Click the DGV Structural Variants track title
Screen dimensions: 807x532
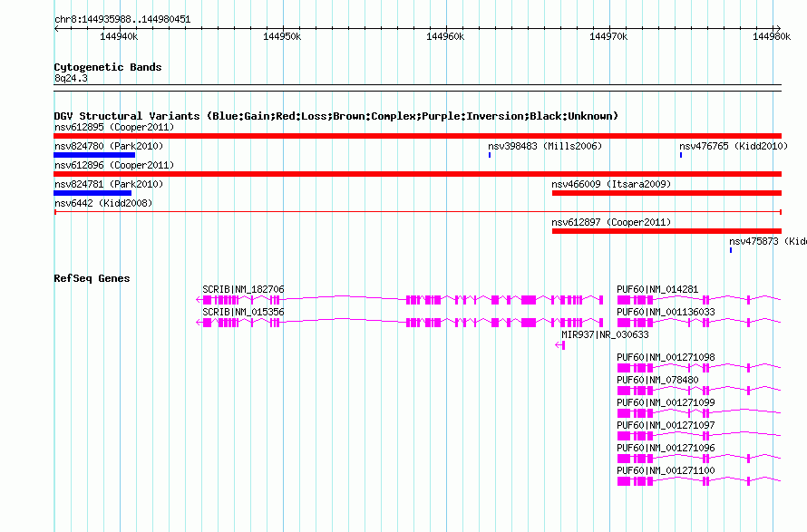click(336, 116)
